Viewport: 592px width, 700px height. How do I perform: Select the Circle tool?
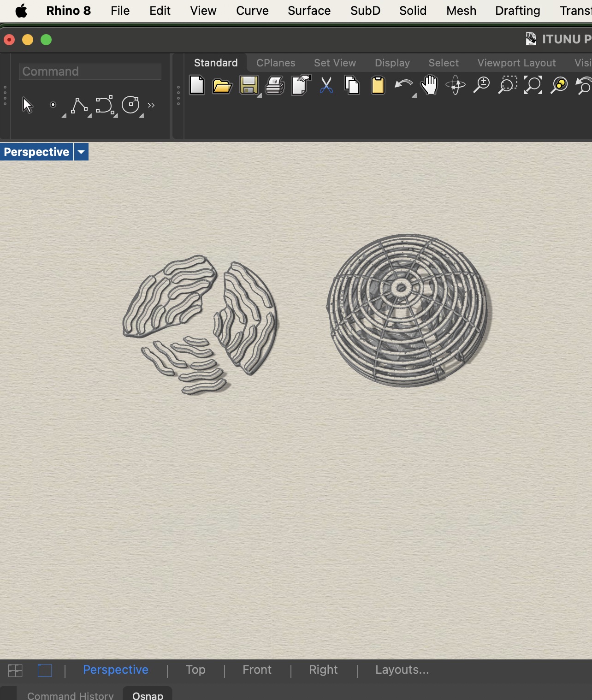(x=131, y=105)
